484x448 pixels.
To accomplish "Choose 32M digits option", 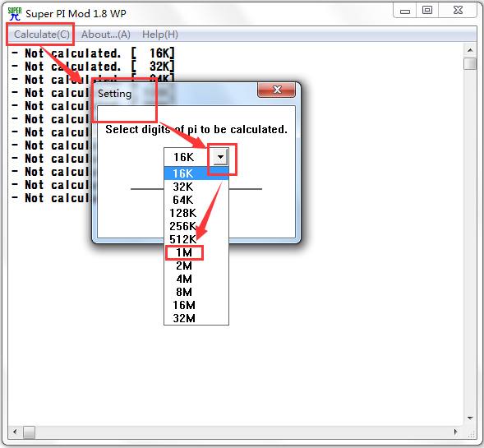I will tap(196, 318).
